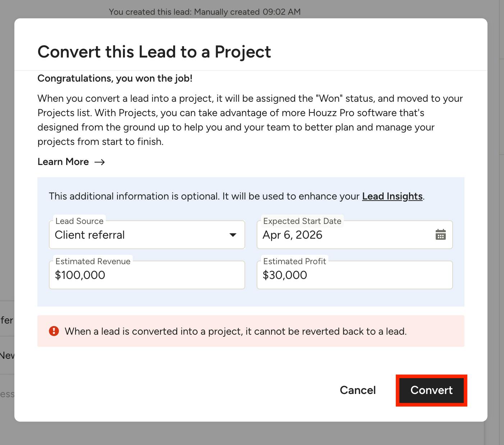The height and width of the screenshot is (445, 504).
Task: Open the Learn More link
Action: pos(63,162)
